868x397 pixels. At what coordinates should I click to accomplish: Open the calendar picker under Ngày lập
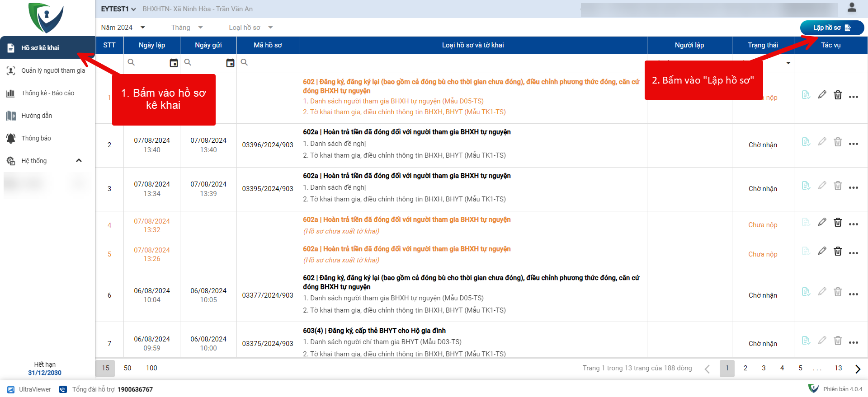(x=174, y=63)
